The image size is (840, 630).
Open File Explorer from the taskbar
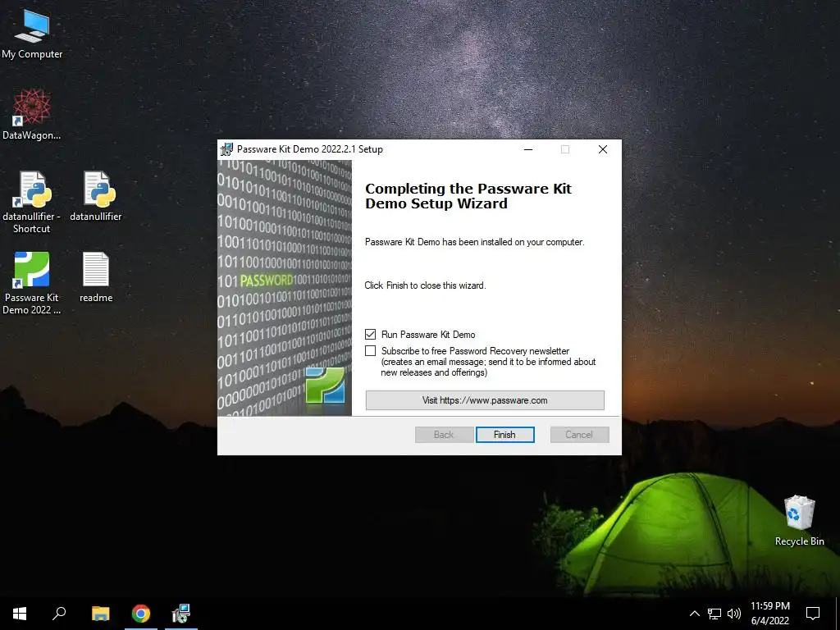[100, 614]
